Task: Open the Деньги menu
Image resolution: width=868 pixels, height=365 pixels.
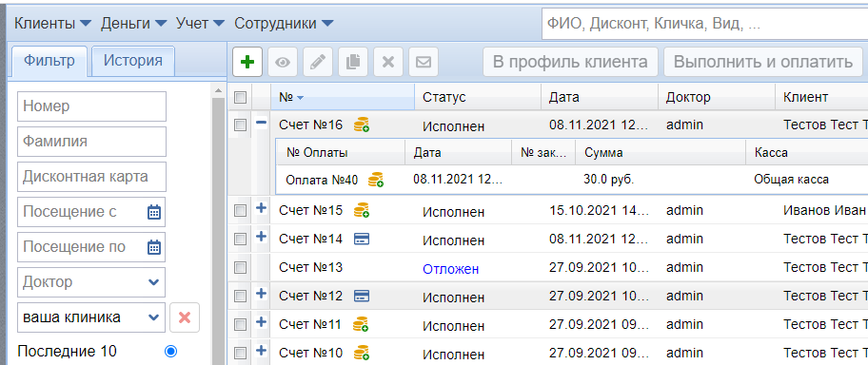Action: [133, 23]
